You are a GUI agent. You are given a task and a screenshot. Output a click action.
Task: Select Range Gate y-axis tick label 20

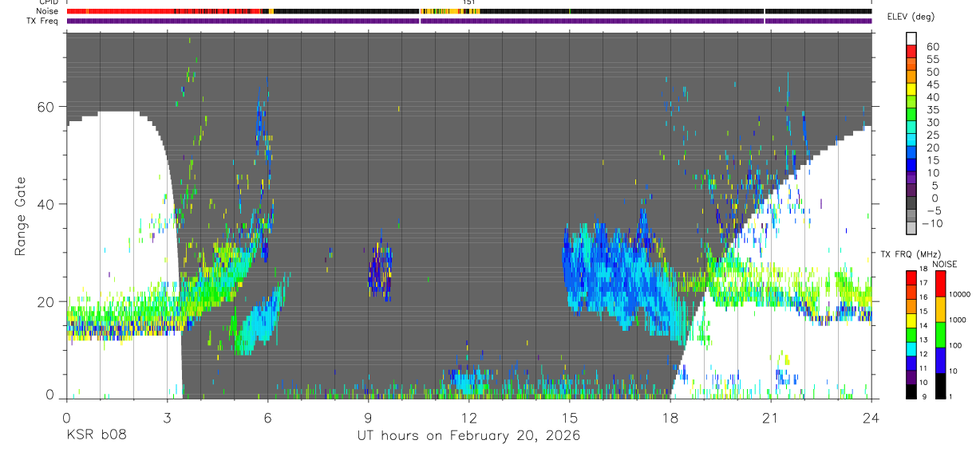(x=45, y=301)
